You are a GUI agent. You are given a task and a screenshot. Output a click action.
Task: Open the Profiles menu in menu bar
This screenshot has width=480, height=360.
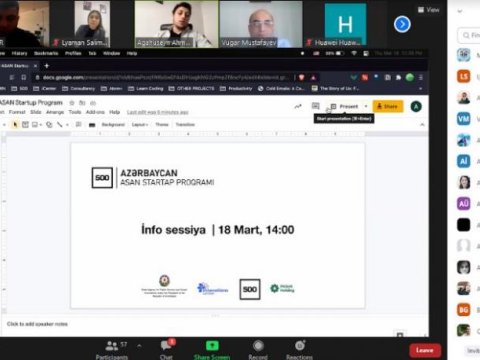tap(73, 53)
